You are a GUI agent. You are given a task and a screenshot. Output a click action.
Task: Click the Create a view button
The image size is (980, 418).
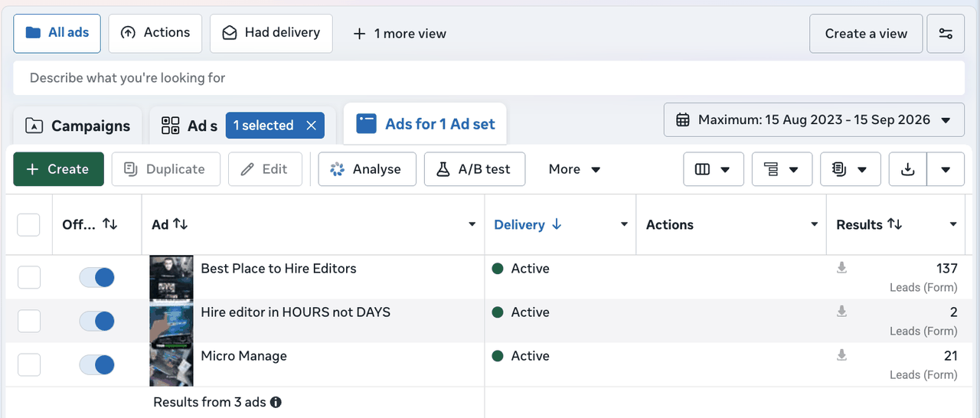(866, 34)
